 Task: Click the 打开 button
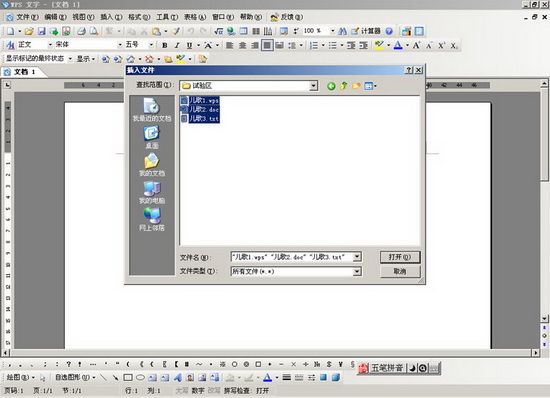pos(400,257)
